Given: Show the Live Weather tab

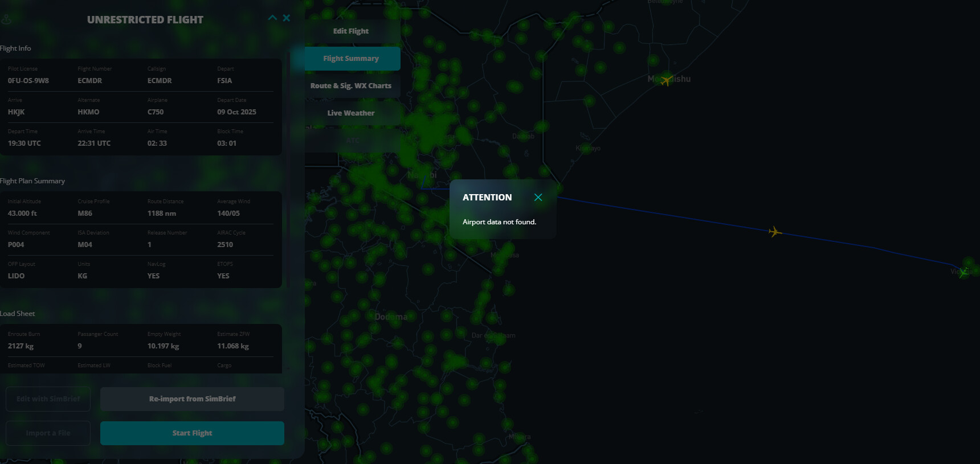Looking at the screenshot, I should pos(351,113).
